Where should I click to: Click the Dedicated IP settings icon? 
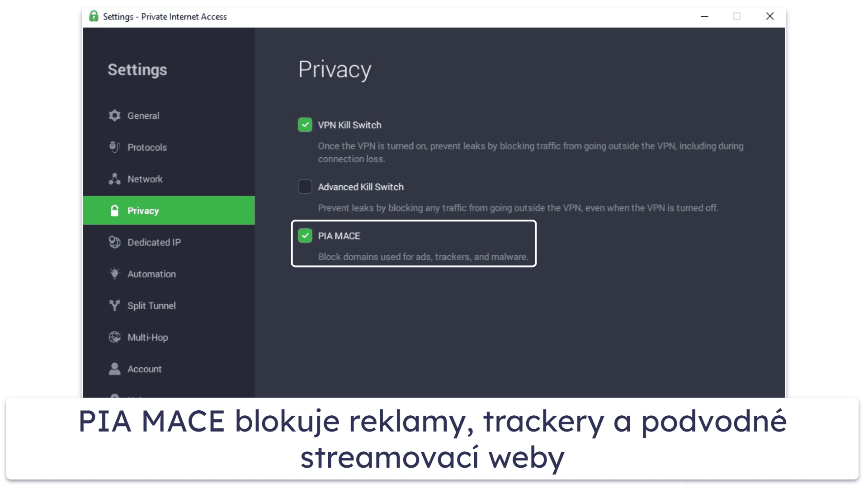click(114, 242)
